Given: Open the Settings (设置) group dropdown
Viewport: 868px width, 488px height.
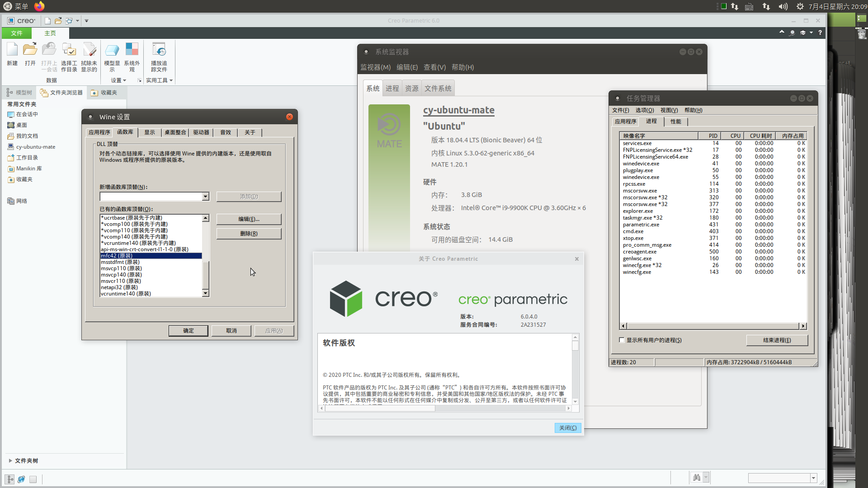Looking at the screenshot, I should pos(118,80).
